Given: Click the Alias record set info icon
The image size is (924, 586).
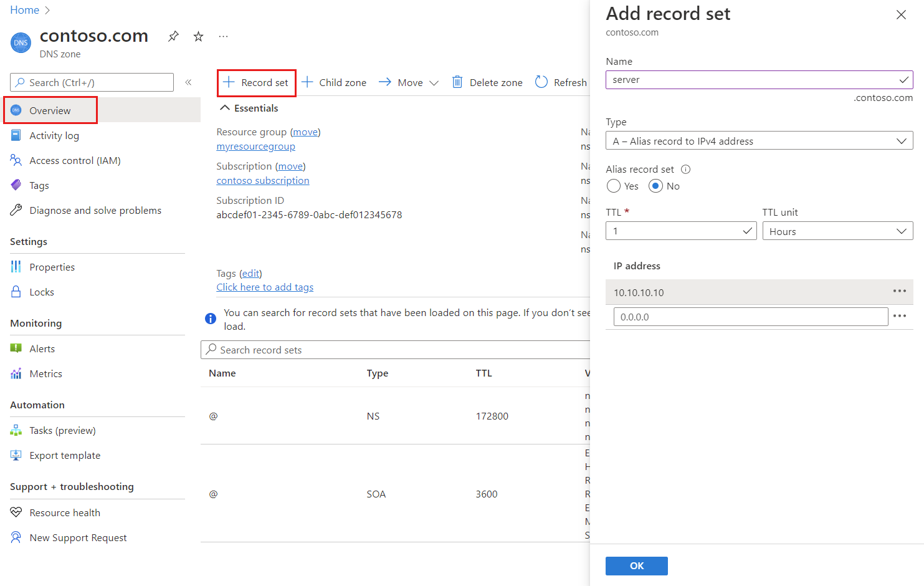Looking at the screenshot, I should 685,170.
